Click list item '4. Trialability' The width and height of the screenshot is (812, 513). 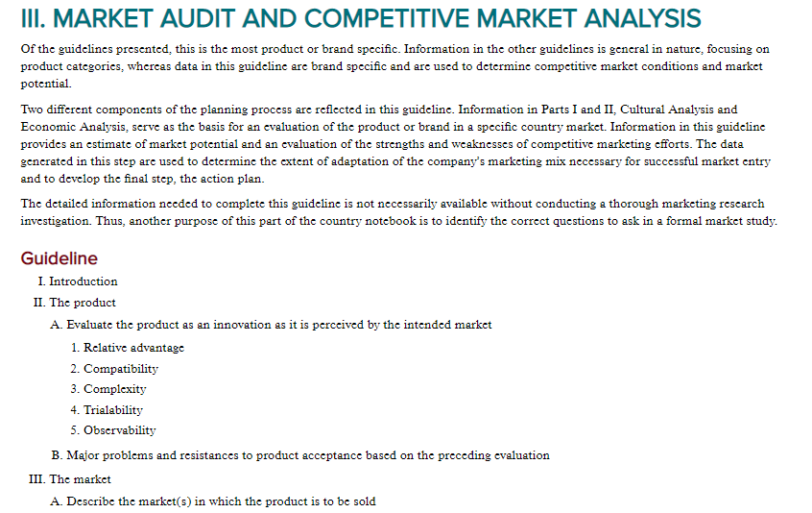click(107, 410)
